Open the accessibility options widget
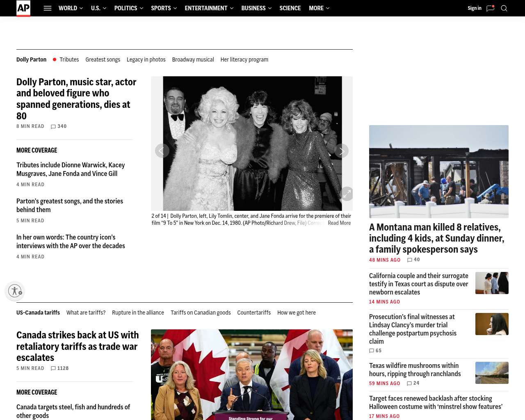The image size is (525, 420). [15, 291]
